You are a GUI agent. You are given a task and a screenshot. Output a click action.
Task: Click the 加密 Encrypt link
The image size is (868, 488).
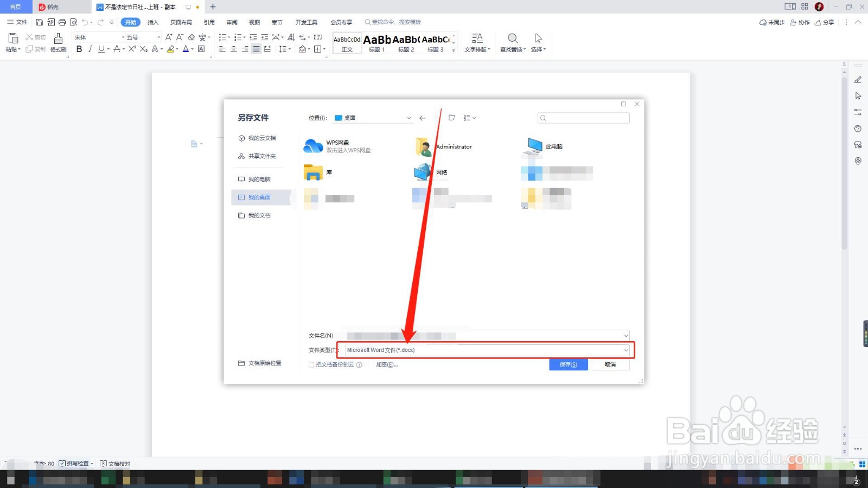386,365
